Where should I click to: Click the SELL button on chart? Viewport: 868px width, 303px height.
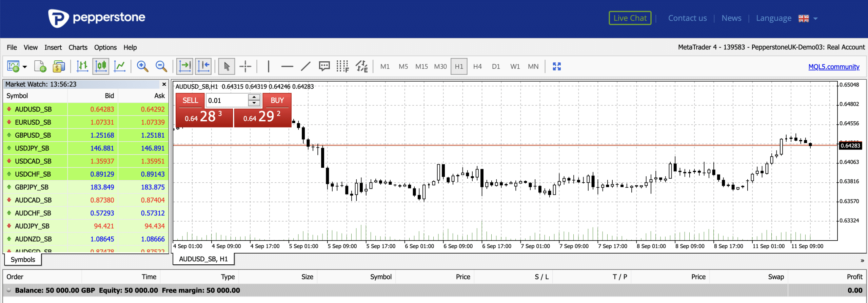(x=190, y=100)
